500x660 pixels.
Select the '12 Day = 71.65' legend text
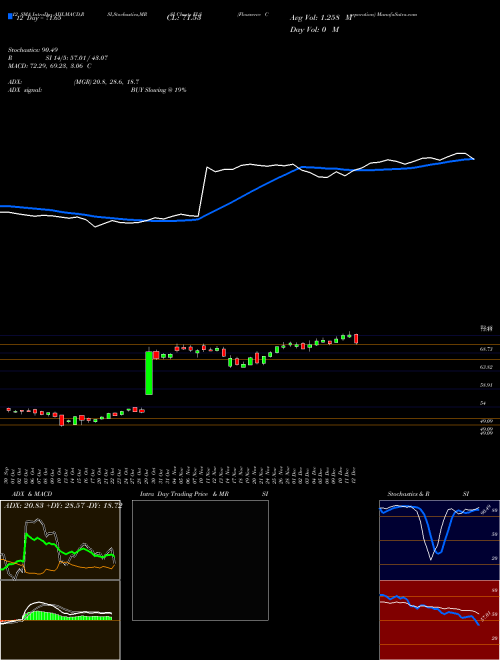[x=39, y=18]
